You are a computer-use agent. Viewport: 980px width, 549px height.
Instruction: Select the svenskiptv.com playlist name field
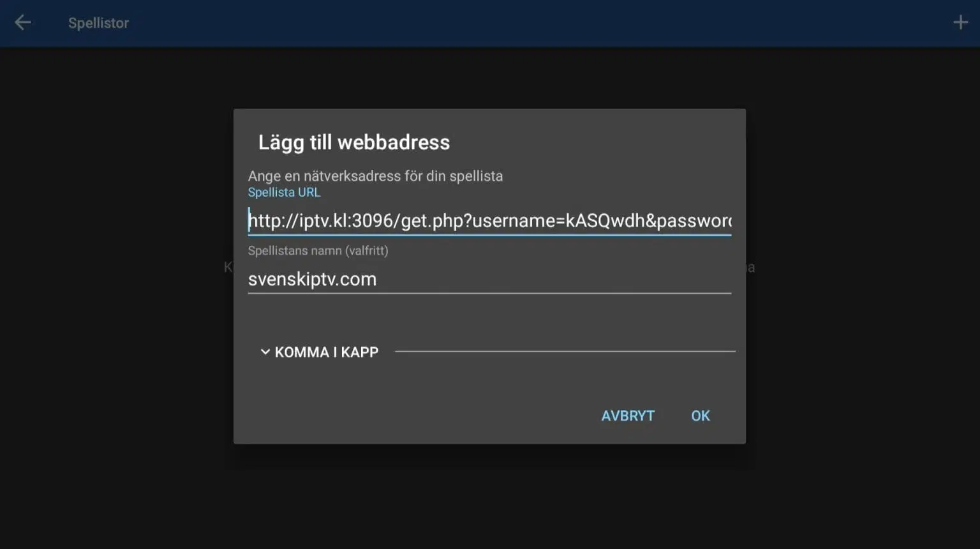(x=489, y=280)
